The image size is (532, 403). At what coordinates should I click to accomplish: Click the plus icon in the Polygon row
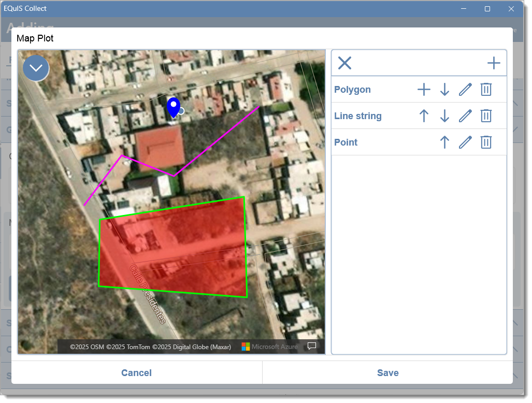coord(423,90)
